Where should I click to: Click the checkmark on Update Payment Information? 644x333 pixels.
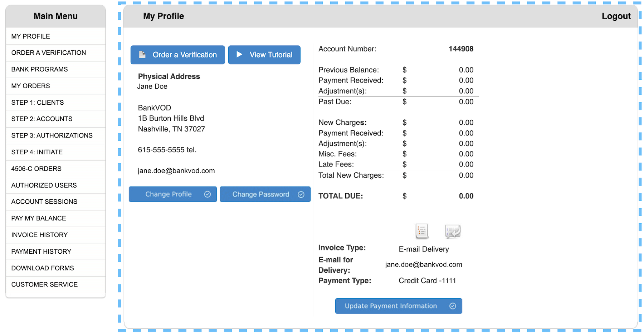coord(453,306)
